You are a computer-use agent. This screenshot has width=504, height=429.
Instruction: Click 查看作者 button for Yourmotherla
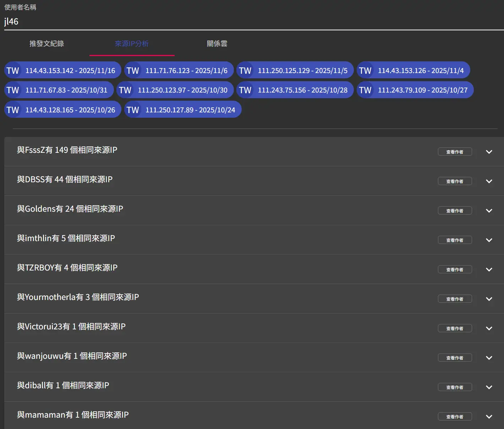[455, 299]
